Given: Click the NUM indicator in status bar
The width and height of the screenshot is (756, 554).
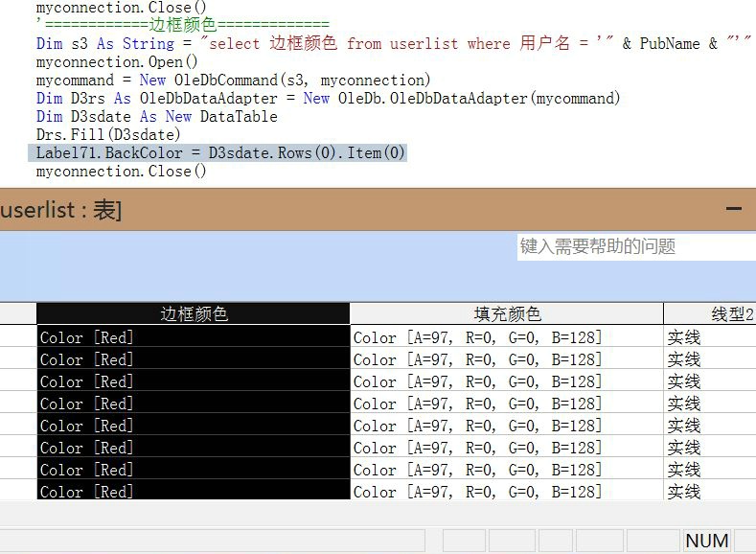Looking at the screenshot, I should click(x=707, y=541).
